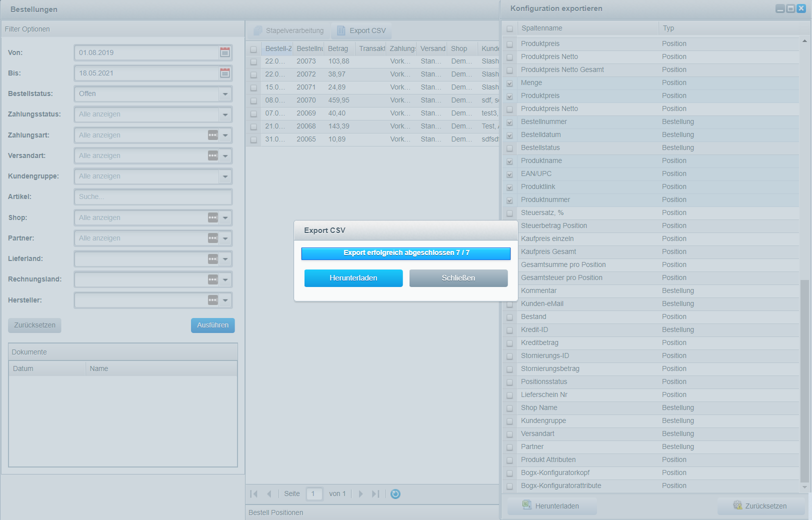Expand the Partner dropdown arrow
This screenshot has height=520, width=812.
225,238
